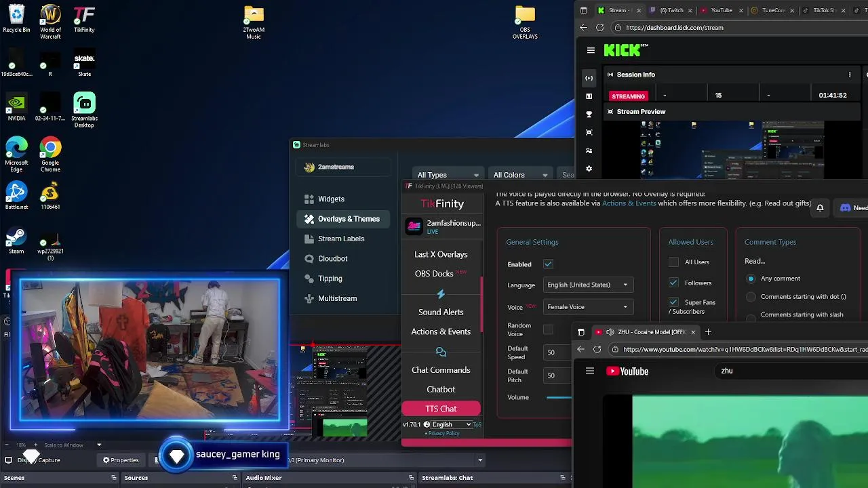This screenshot has height=488, width=868.
Task: Open the Steam desktop shortcut
Action: click(16, 240)
